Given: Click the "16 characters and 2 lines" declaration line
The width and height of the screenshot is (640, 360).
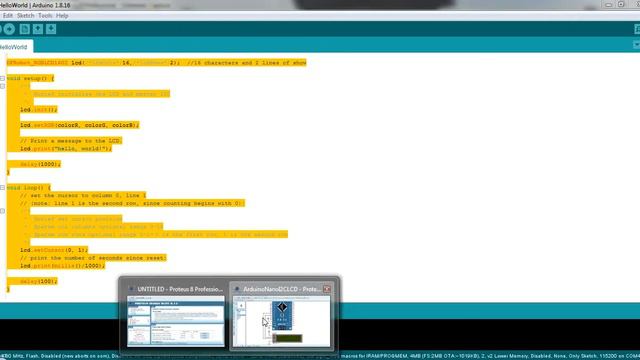Looking at the screenshot, I should tap(156, 62).
